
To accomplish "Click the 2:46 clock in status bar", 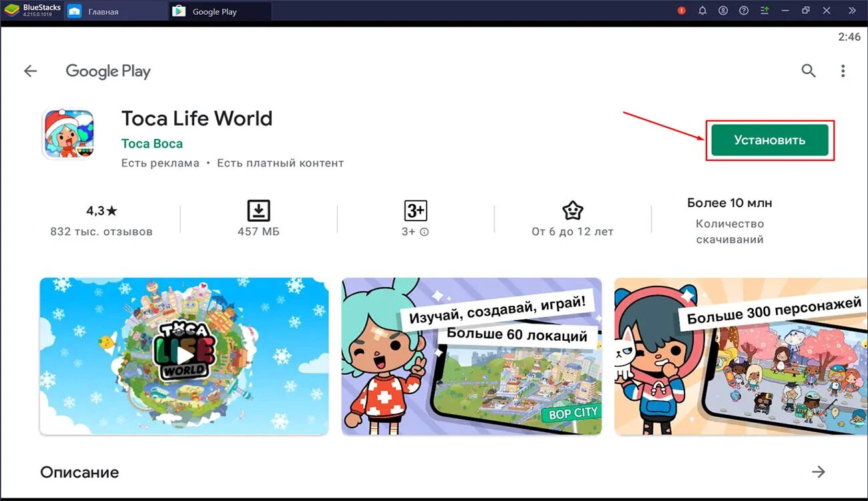I will coord(849,37).
